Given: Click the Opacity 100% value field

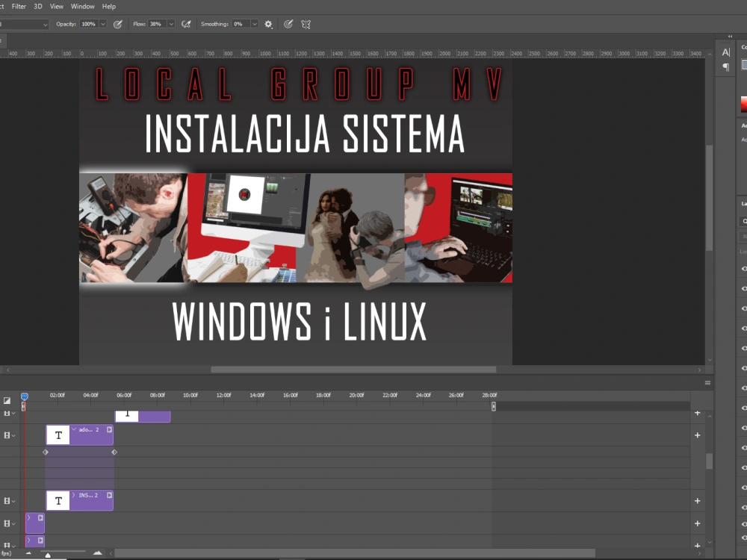Looking at the screenshot, I should click(x=89, y=24).
